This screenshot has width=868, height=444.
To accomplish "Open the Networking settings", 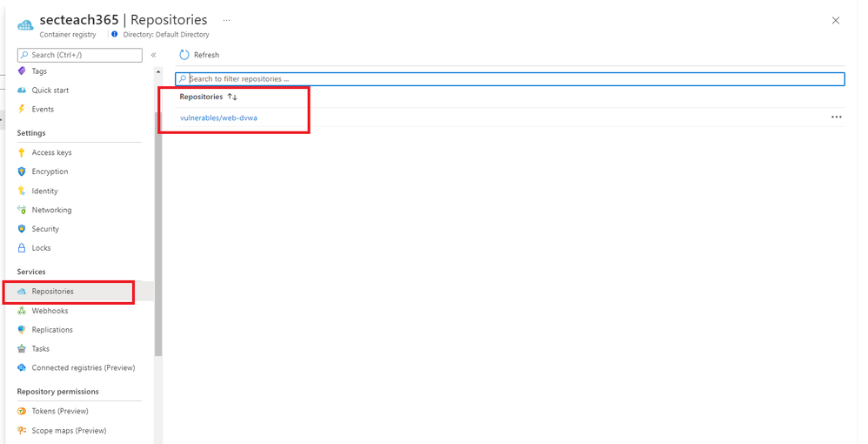I will point(51,210).
